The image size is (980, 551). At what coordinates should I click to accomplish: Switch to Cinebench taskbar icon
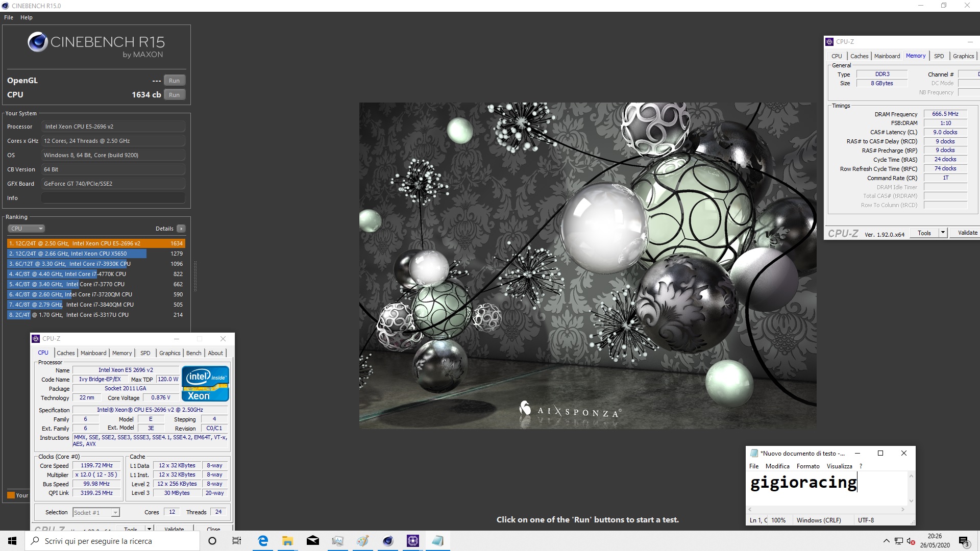point(388,541)
